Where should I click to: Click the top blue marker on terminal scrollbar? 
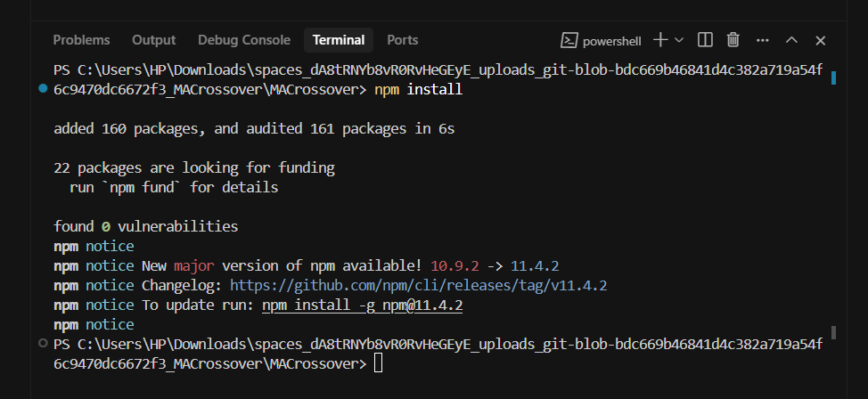click(833, 78)
